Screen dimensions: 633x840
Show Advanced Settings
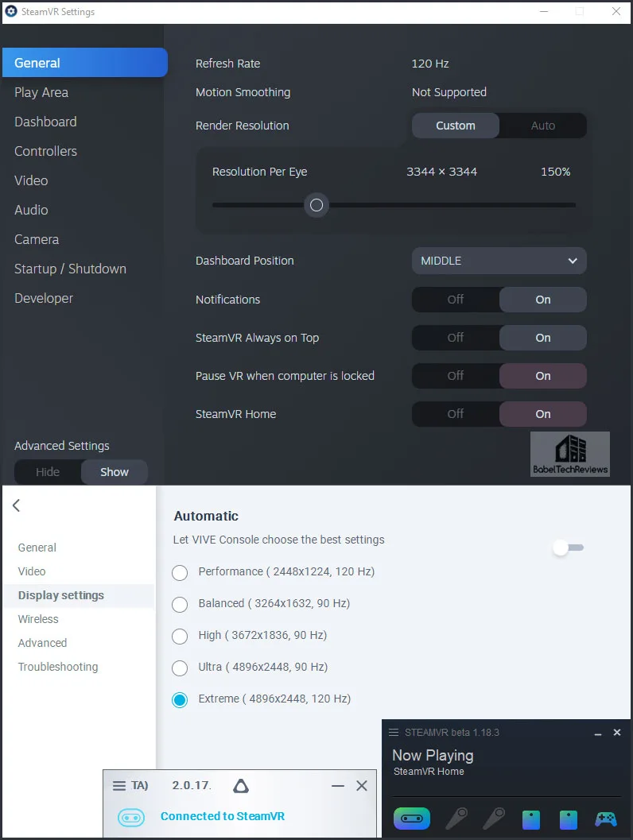tap(115, 472)
